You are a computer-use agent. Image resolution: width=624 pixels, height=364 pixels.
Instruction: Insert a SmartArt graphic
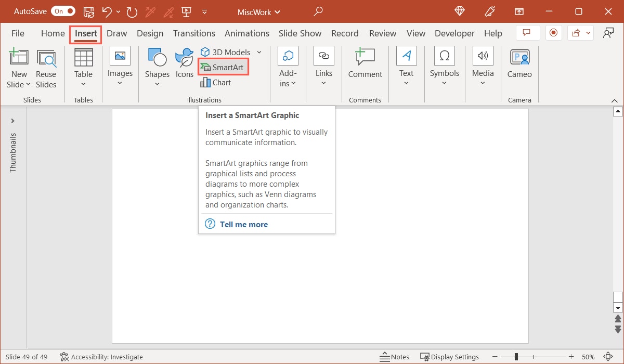pyautogui.click(x=223, y=67)
